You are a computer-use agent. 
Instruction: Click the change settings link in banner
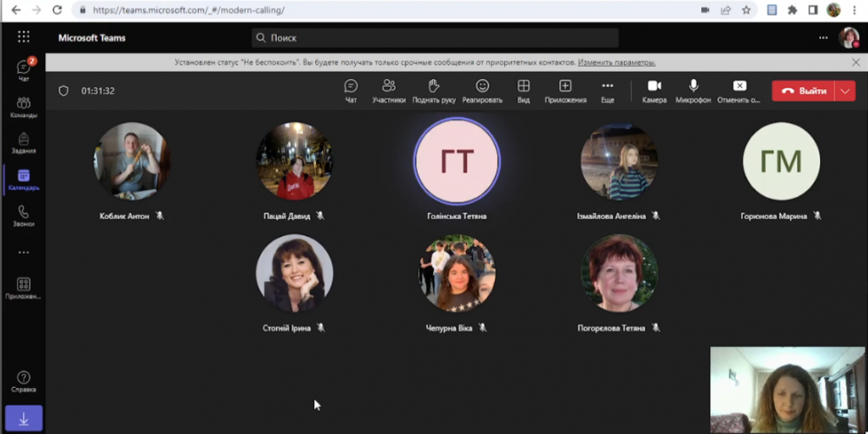[x=617, y=62]
